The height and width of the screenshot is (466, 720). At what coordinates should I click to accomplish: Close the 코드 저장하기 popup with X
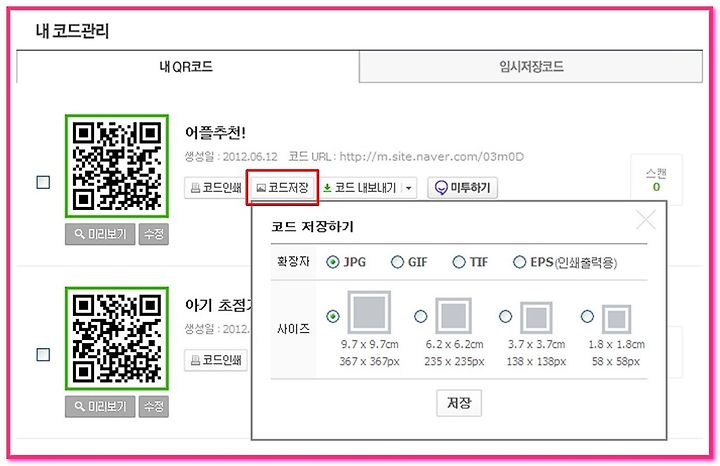(646, 219)
